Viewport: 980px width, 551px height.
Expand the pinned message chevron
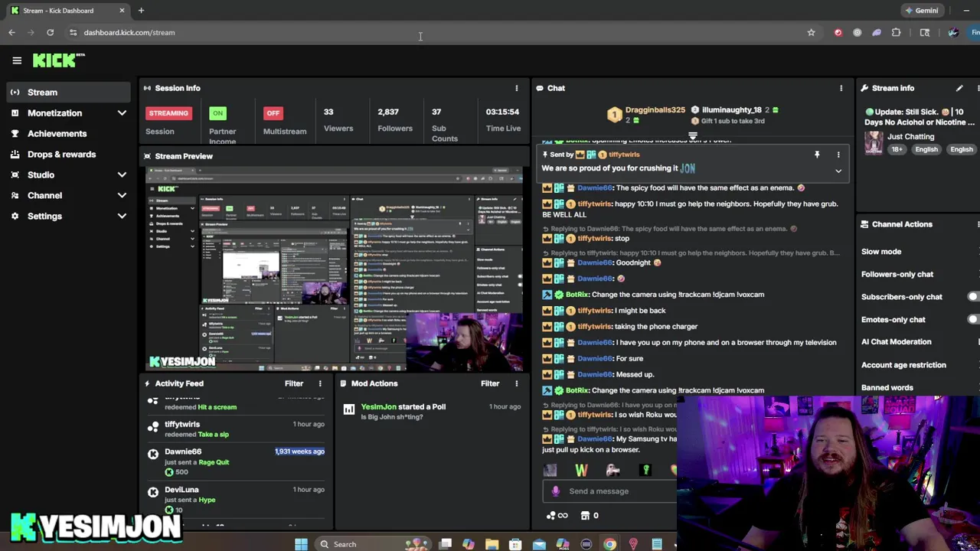click(838, 171)
